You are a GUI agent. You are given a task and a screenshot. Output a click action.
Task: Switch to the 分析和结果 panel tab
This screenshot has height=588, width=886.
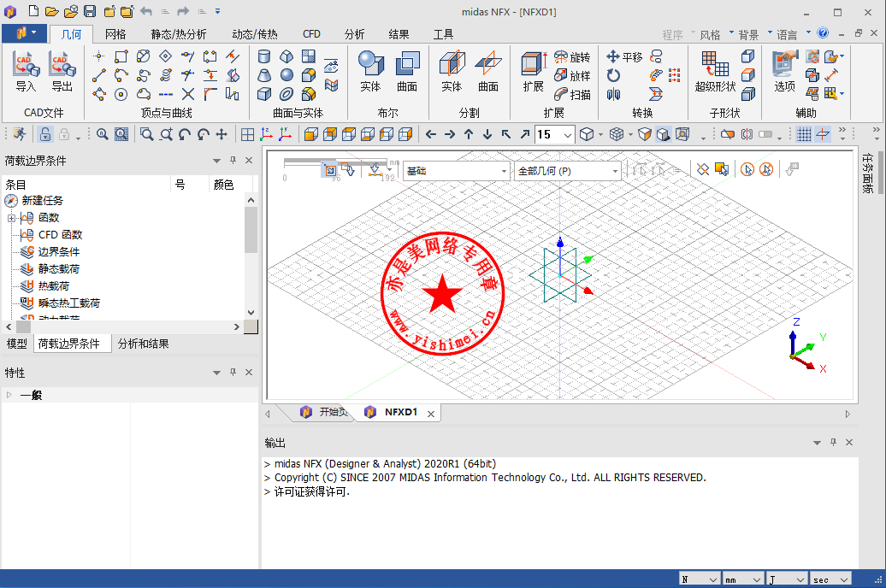click(144, 344)
